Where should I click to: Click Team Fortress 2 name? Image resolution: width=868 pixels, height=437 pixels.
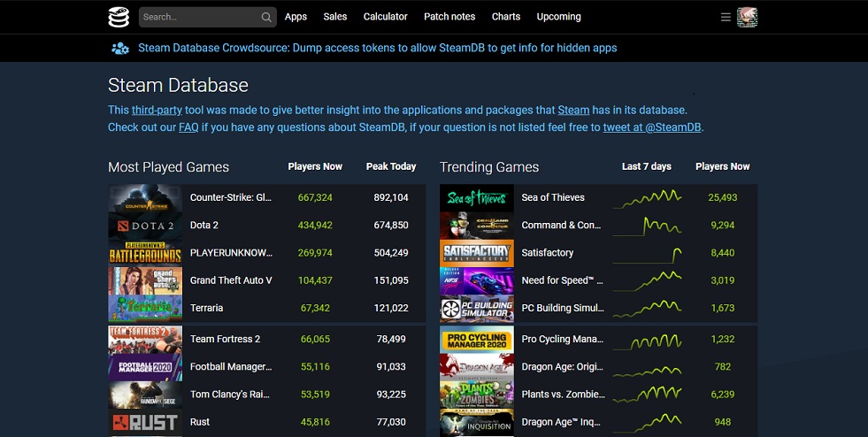[225, 339]
